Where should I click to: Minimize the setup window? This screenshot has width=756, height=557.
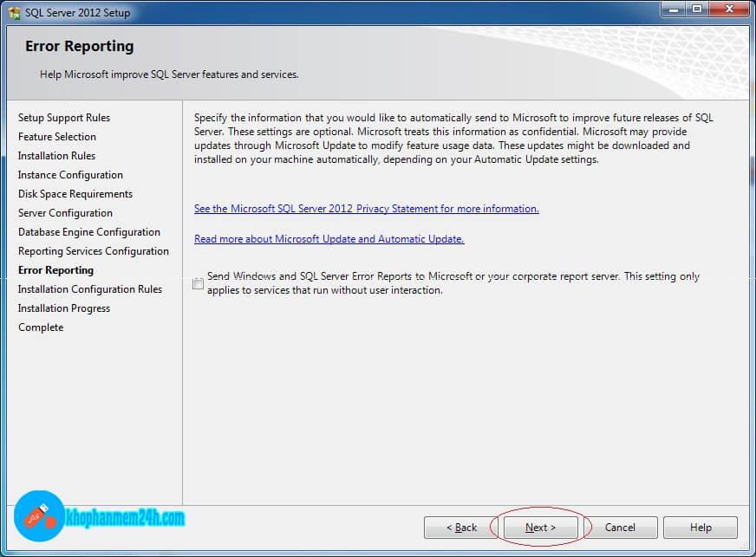click(x=674, y=10)
